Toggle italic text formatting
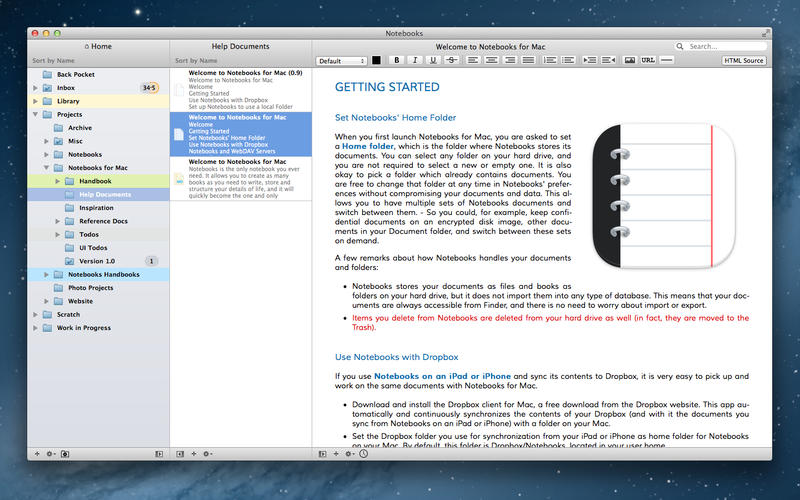 (415, 60)
